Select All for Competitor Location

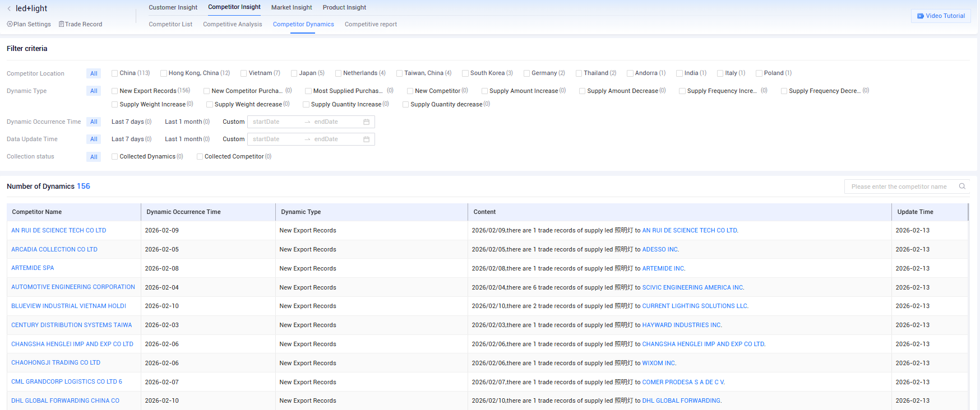coord(94,73)
